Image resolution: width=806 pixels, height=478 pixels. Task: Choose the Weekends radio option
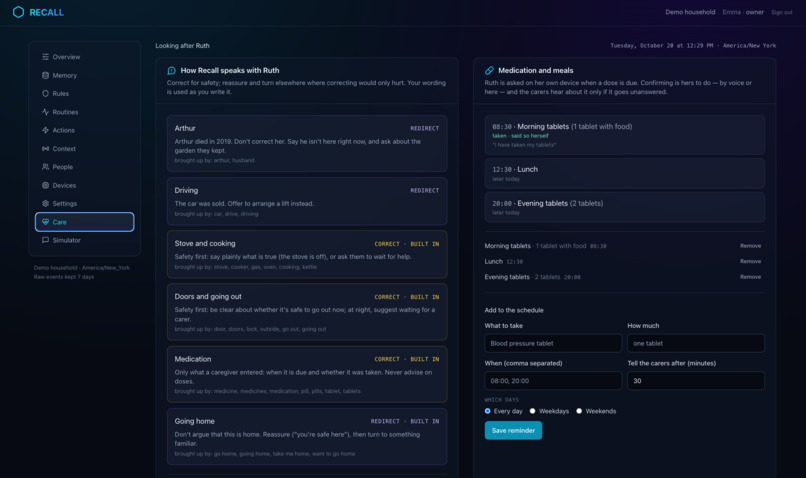click(579, 411)
